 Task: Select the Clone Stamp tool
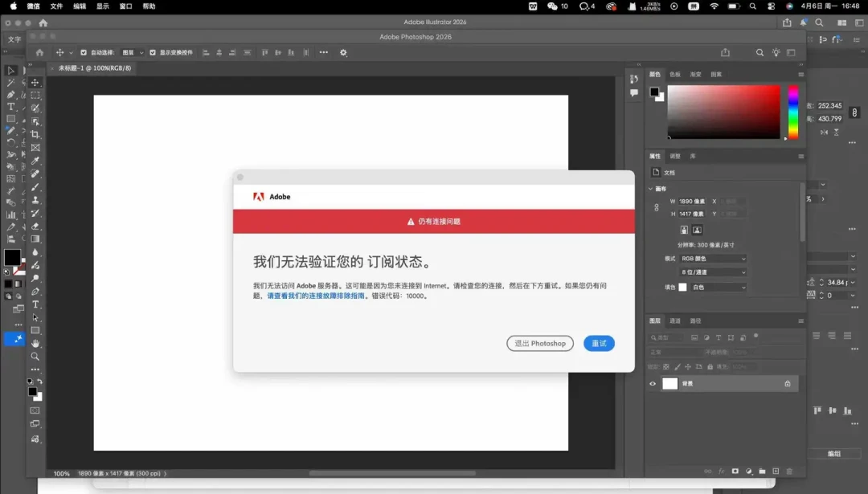[35, 200]
